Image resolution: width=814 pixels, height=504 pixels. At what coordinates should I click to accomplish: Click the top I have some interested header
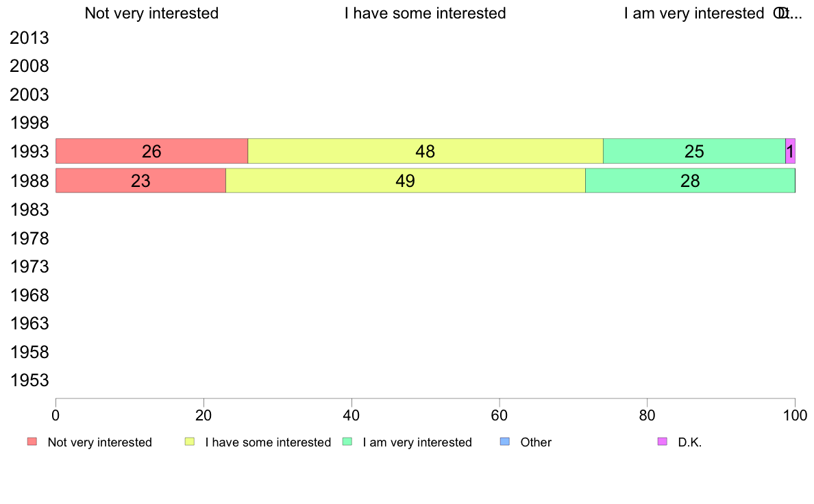coord(425,13)
